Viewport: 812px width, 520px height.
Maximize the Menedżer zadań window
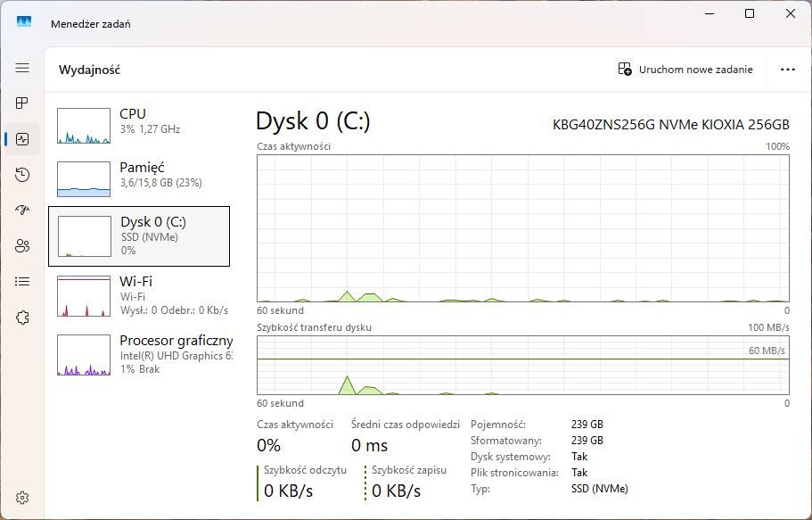click(750, 13)
